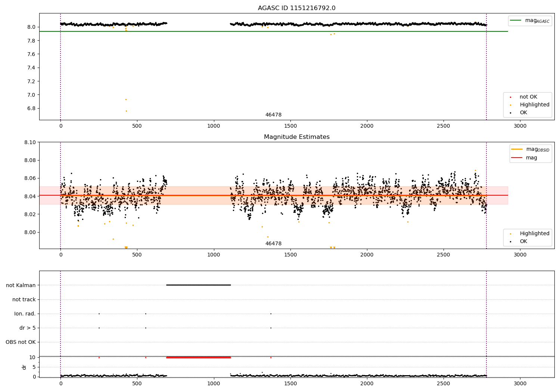560x392 pixels.
Task: Click the title "AGASC ID 1151216792.0"
Action: [297, 8]
